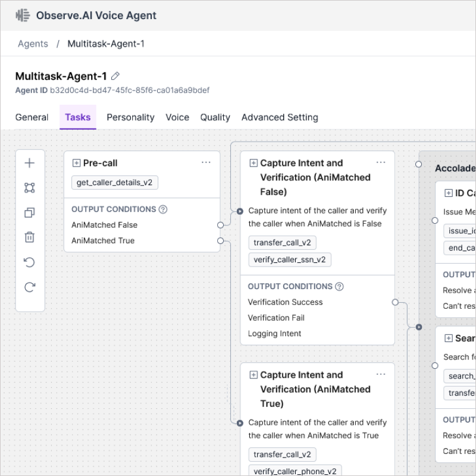Click the duplicate node tool
The height and width of the screenshot is (476, 476).
(30, 212)
